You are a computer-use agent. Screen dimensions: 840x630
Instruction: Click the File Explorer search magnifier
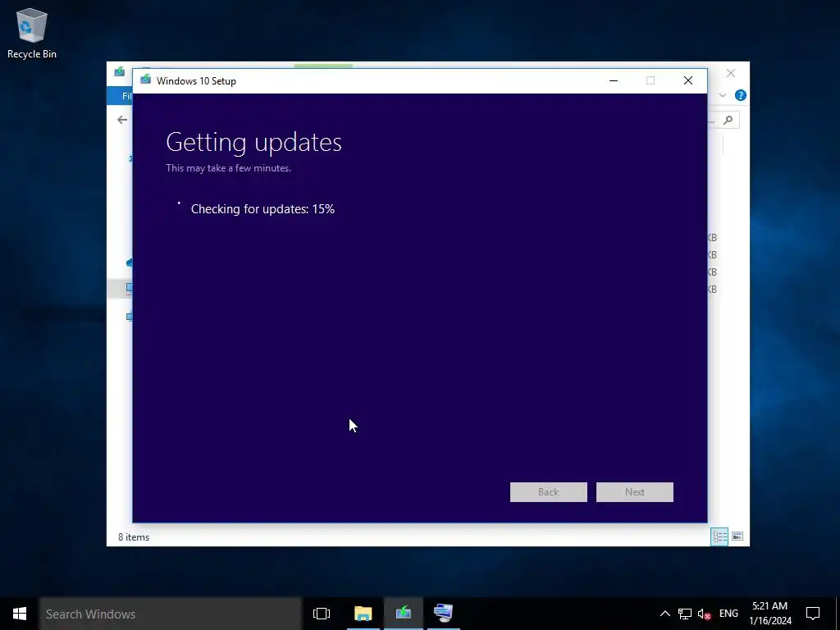728,120
